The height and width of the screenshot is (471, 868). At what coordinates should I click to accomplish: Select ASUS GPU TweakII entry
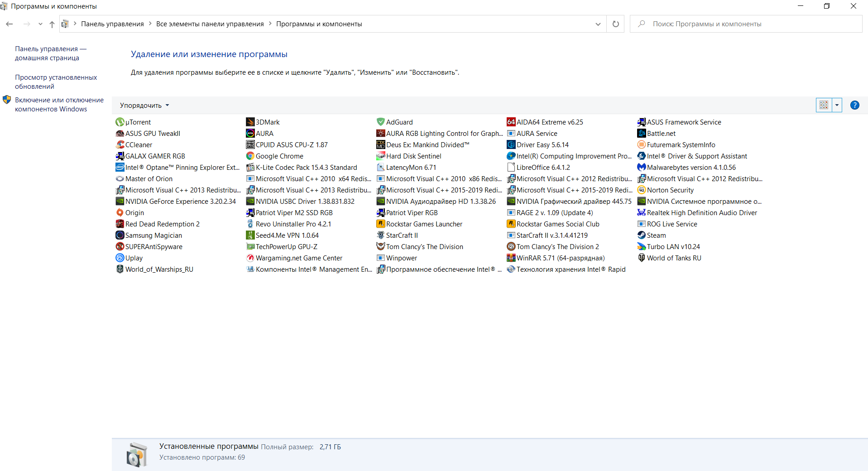pos(148,134)
